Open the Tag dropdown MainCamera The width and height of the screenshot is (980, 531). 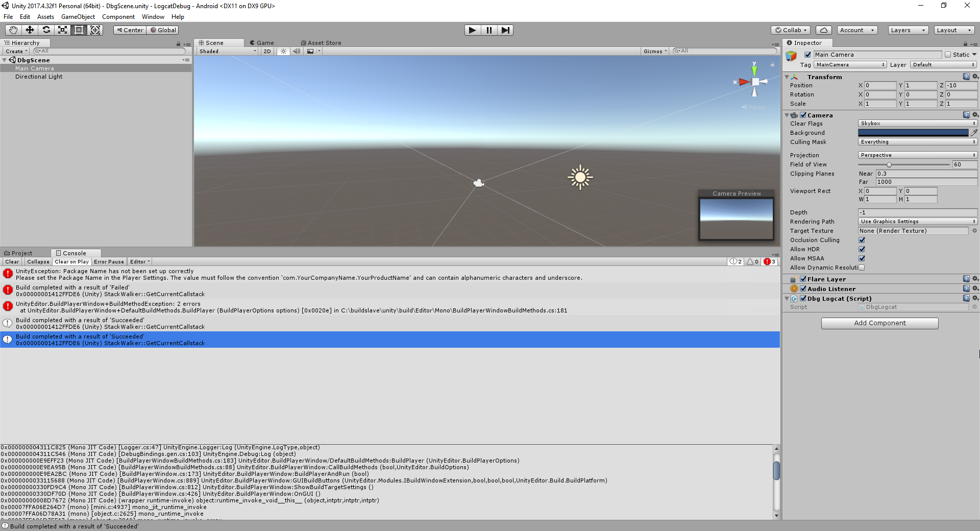(x=850, y=65)
